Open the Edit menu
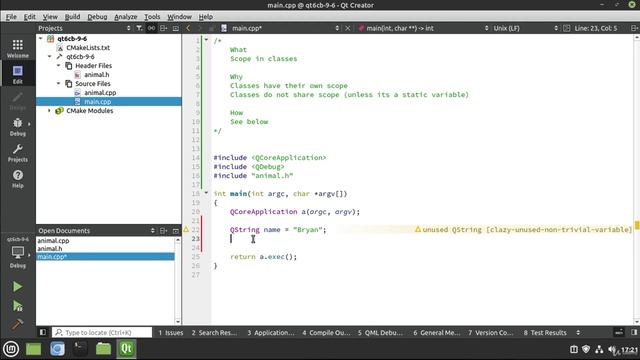Viewport: 640px width, 360px height. pos(29,17)
